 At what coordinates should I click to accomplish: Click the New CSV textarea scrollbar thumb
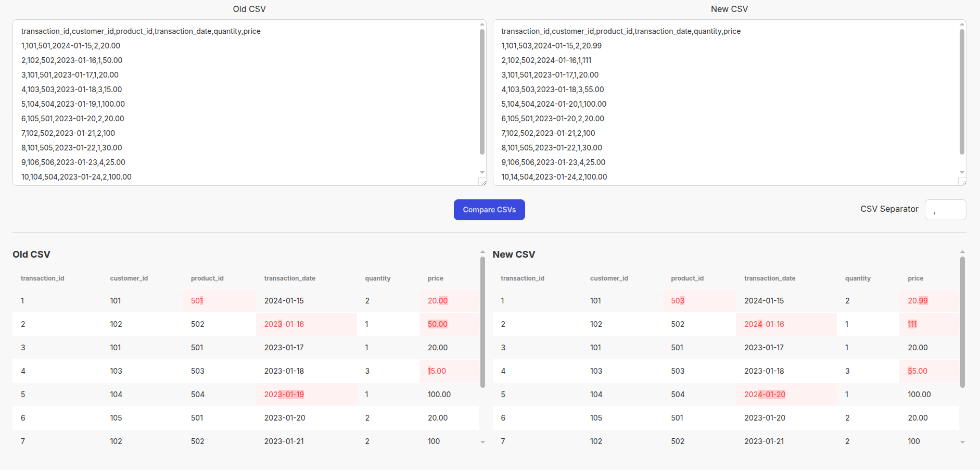click(962, 92)
